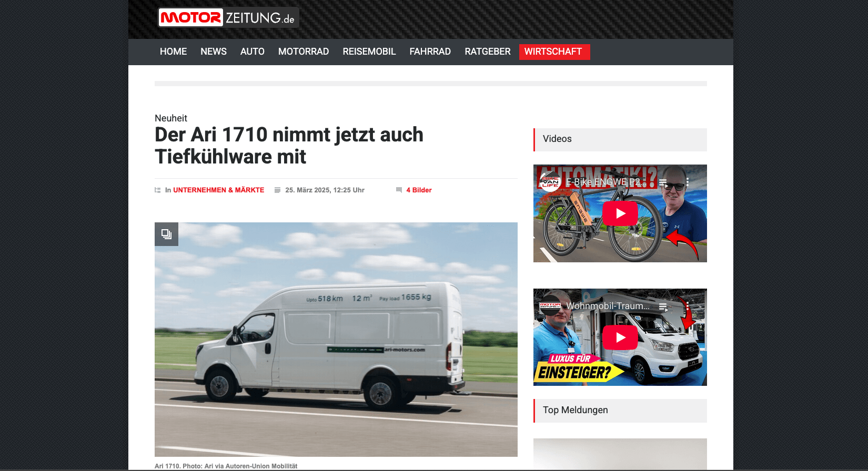The image size is (868, 471).
Task: Open playlist icon on Wohnmobil-Traum video
Action: [x=663, y=307]
